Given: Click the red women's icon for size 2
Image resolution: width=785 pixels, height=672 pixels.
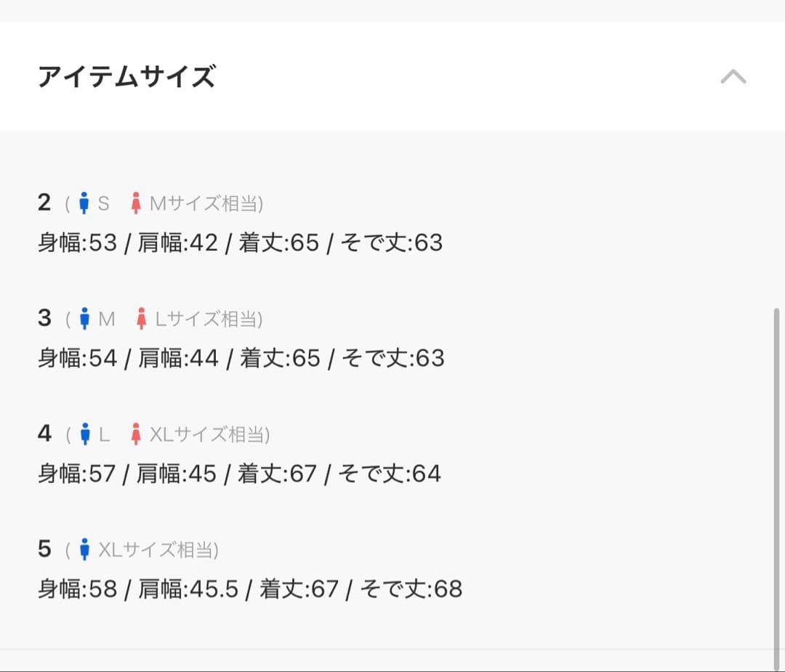Looking at the screenshot, I should pos(135,203).
